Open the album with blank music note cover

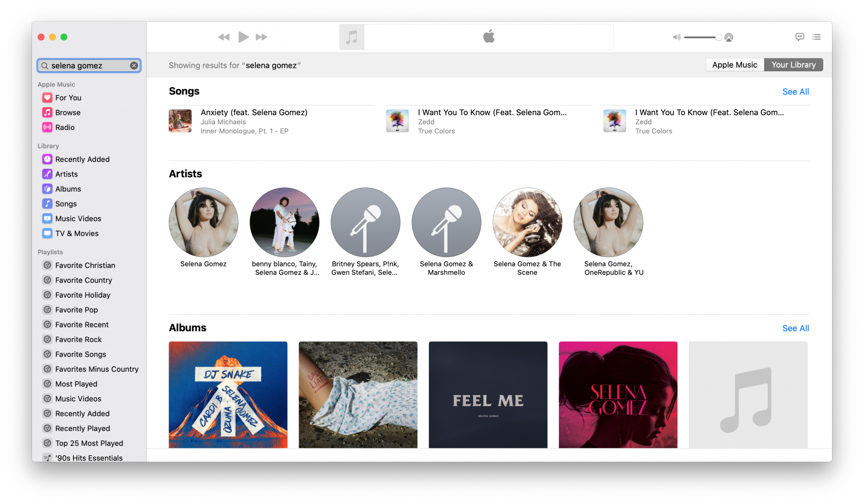coord(748,395)
